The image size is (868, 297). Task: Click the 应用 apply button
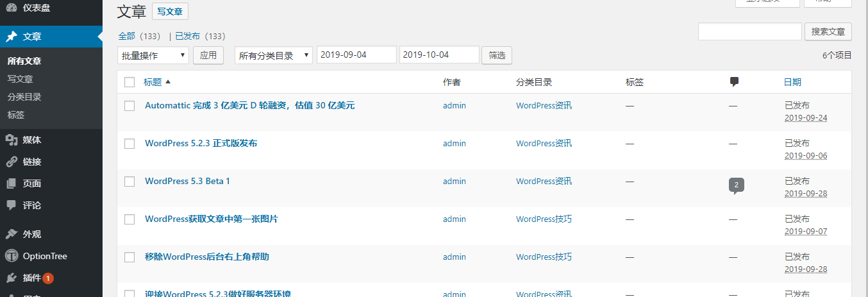point(208,55)
